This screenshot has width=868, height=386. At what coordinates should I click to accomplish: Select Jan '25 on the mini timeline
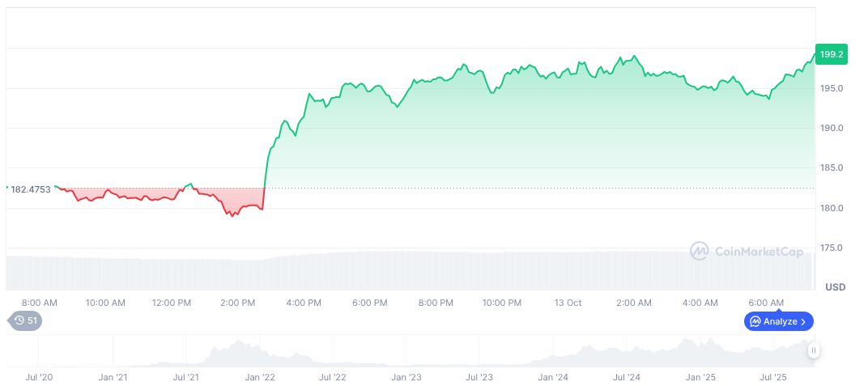point(700,377)
